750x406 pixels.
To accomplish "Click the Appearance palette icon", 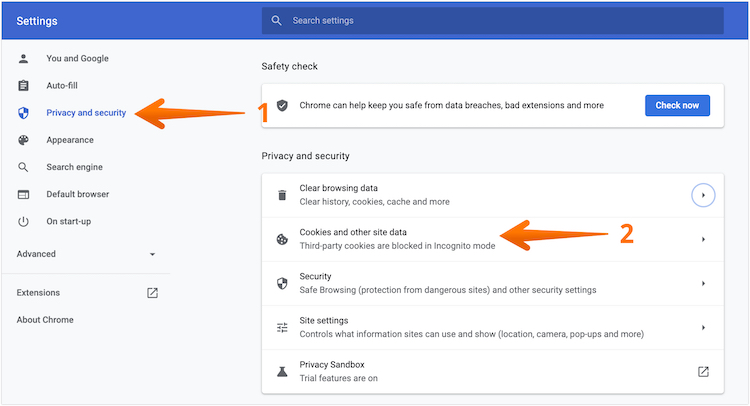I will (24, 140).
